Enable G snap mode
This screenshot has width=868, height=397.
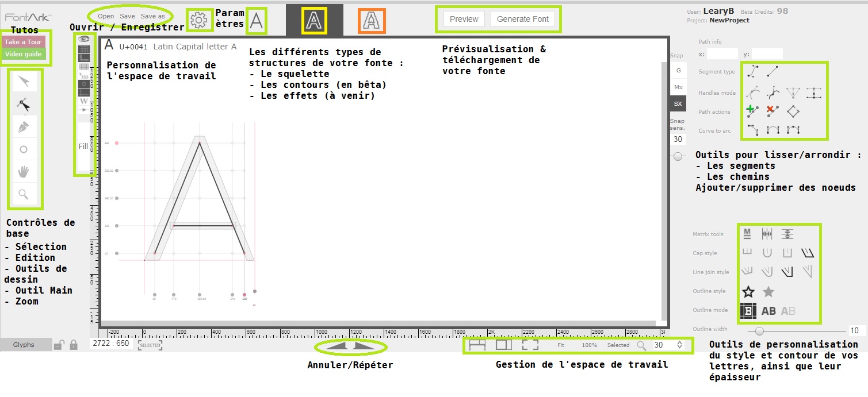[x=678, y=70]
